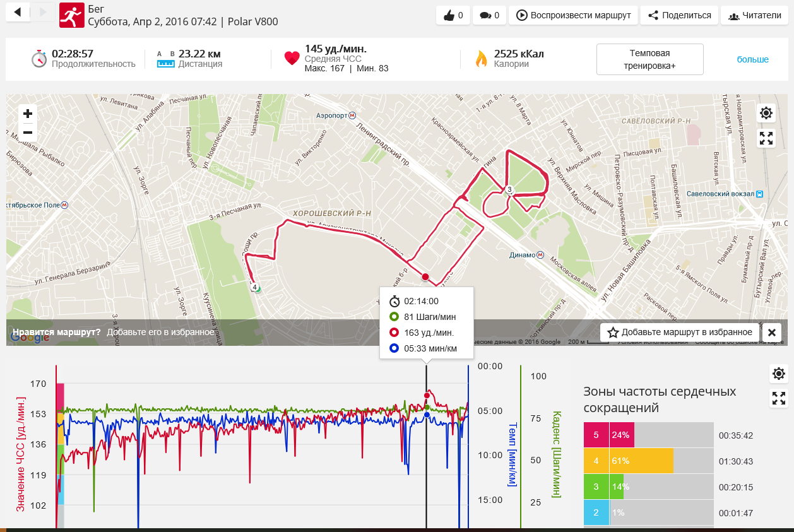Screen dimensions: 794x532
Task: Open map settings gear icon
Action: coord(766,113)
